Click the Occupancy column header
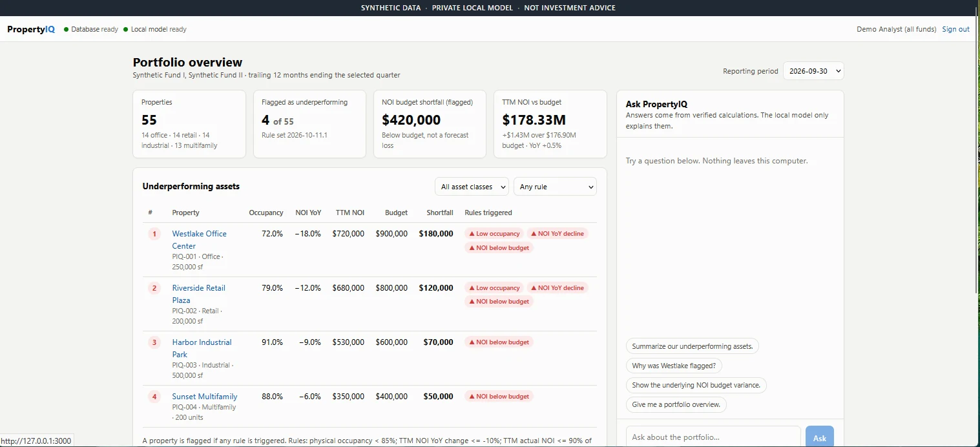 pos(266,213)
